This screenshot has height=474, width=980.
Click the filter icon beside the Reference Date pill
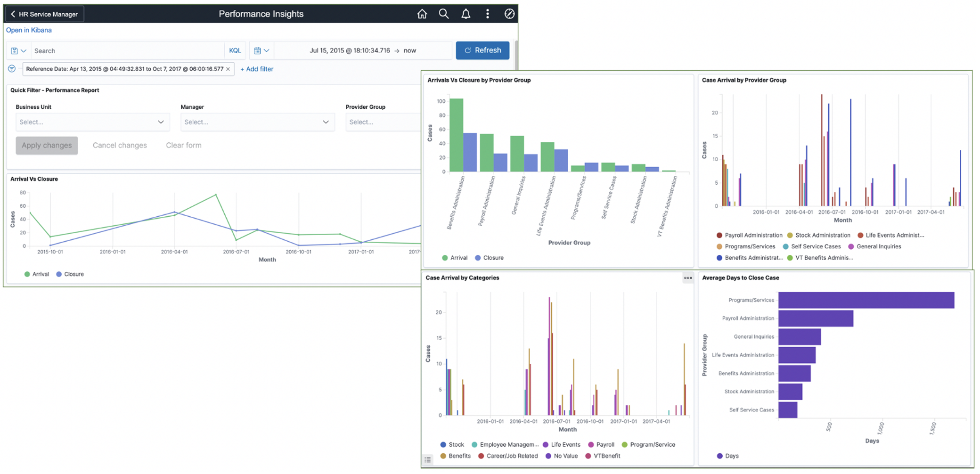click(12, 68)
